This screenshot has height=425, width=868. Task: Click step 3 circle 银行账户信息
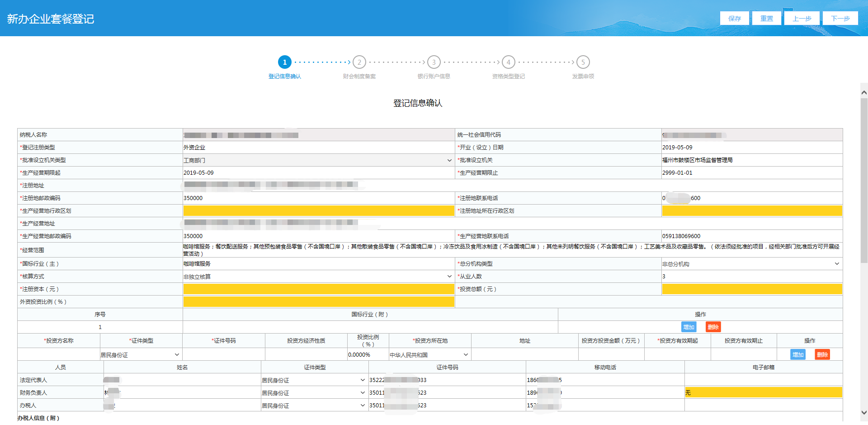[x=434, y=62]
